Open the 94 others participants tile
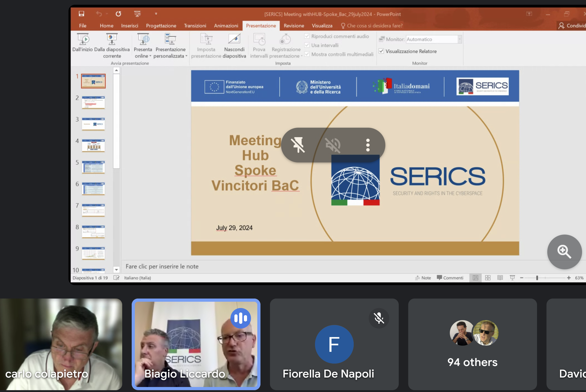Screen dimensions: 586x392 [x=472, y=344]
